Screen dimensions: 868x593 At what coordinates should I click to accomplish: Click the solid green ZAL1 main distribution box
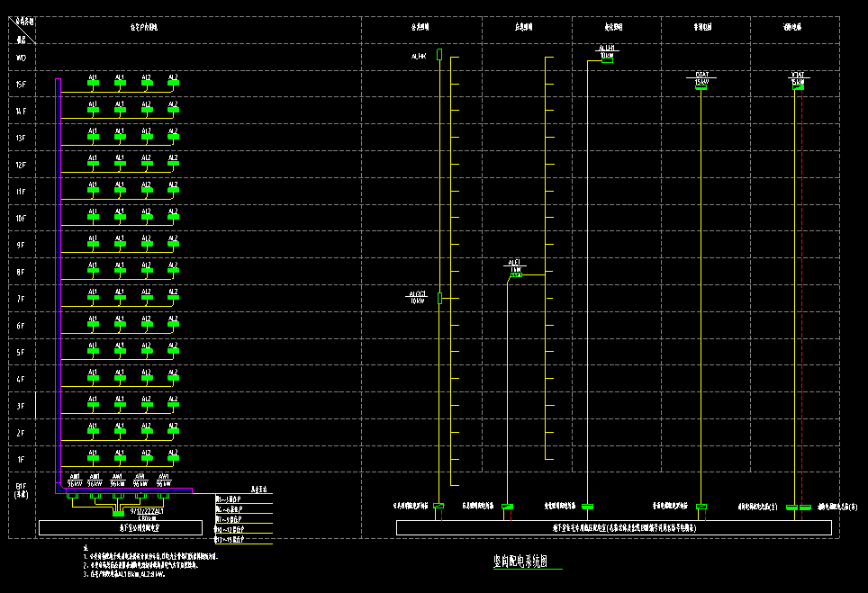[118, 514]
